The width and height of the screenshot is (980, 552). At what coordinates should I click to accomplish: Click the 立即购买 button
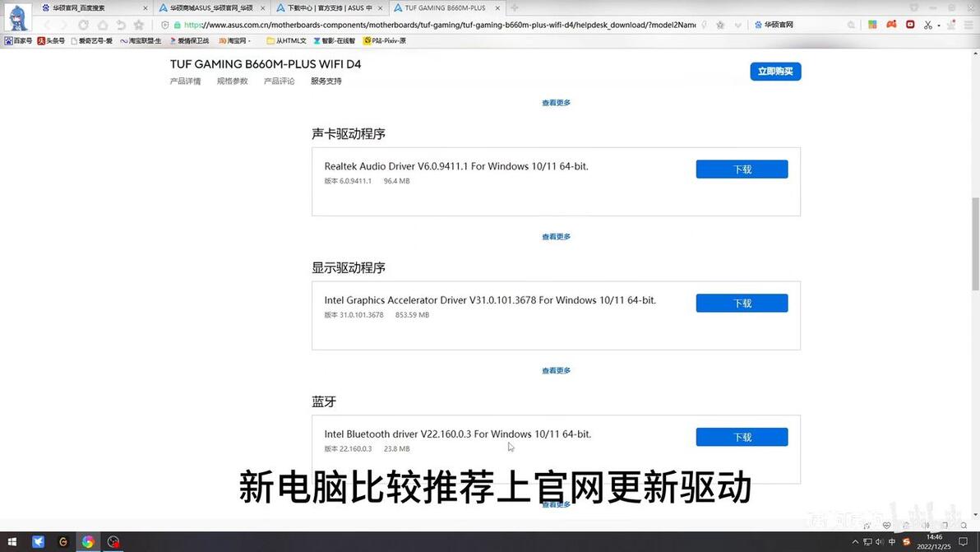pyautogui.click(x=775, y=72)
